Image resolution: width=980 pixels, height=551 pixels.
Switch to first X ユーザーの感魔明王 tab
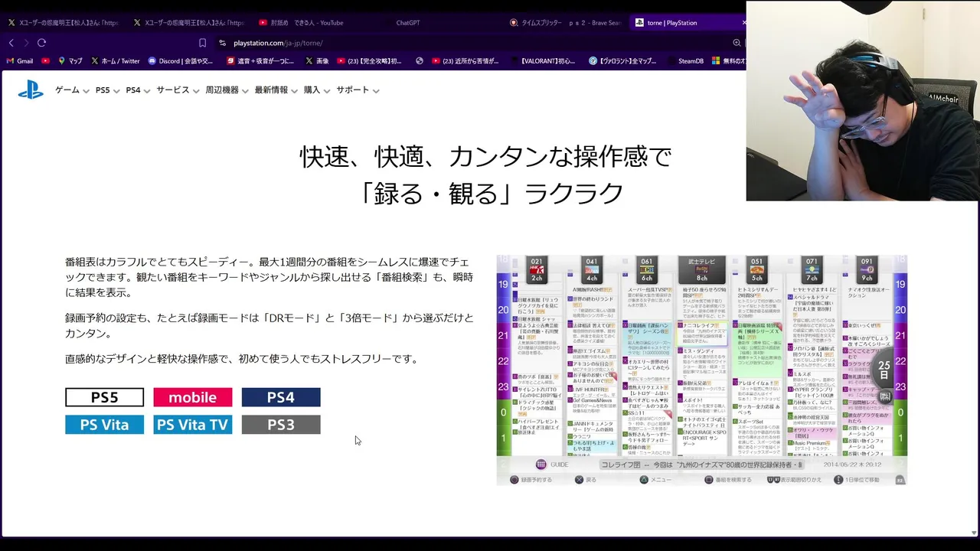[x=63, y=23]
